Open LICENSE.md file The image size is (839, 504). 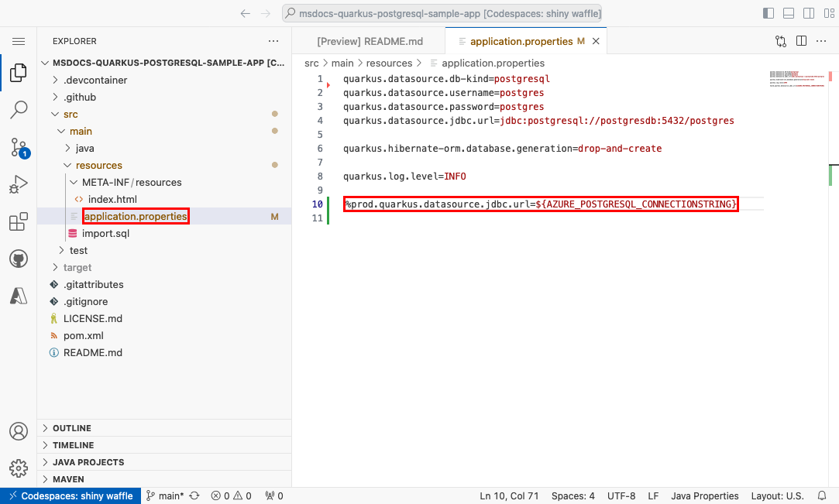164,318
